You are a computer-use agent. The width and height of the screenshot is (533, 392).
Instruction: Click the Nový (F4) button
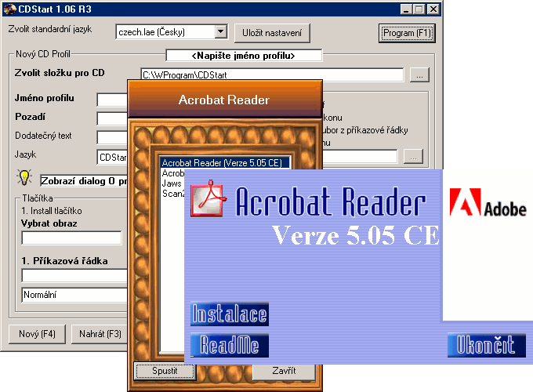click(37, 334)
